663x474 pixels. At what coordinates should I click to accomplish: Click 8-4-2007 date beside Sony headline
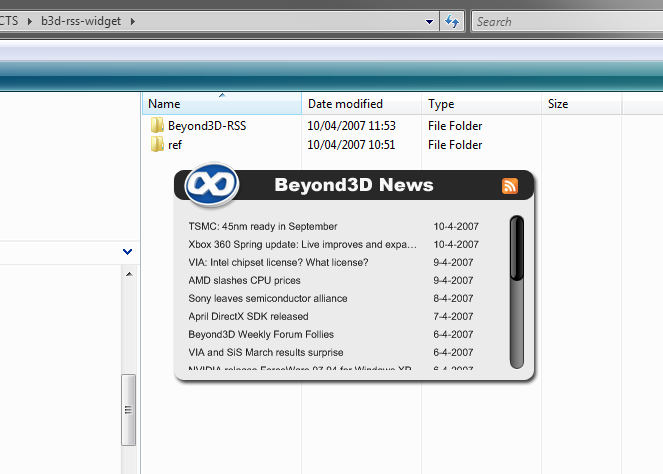point(453,299)
